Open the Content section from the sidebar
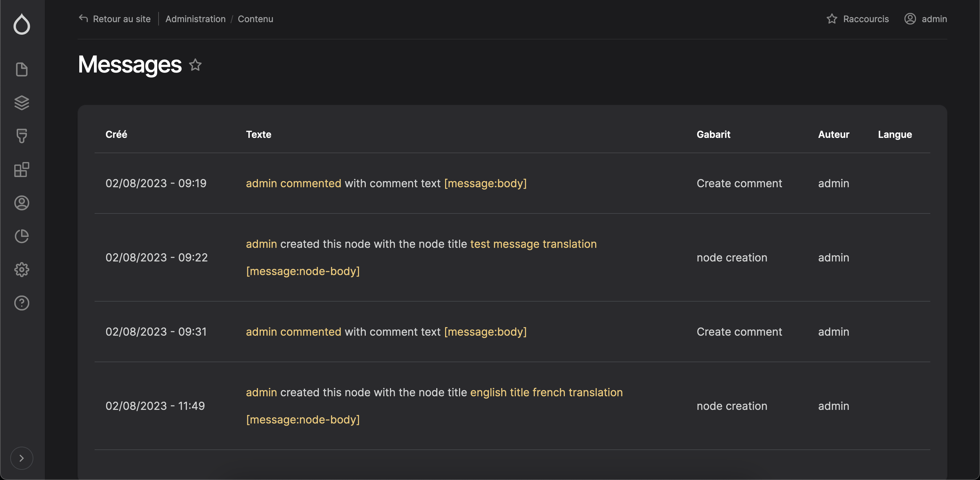Image resolution: width=980 pixels, height=480 pixels. [x=22, y=69]
